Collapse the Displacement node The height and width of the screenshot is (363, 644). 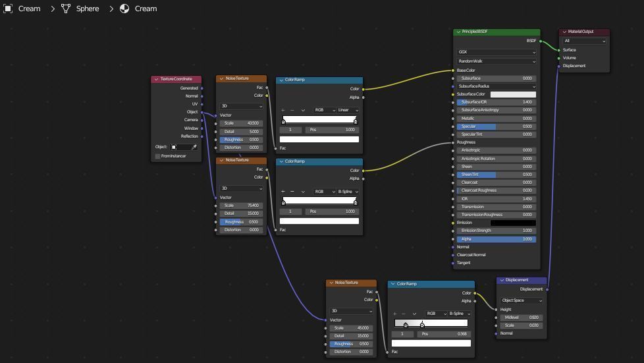point(502,280)
